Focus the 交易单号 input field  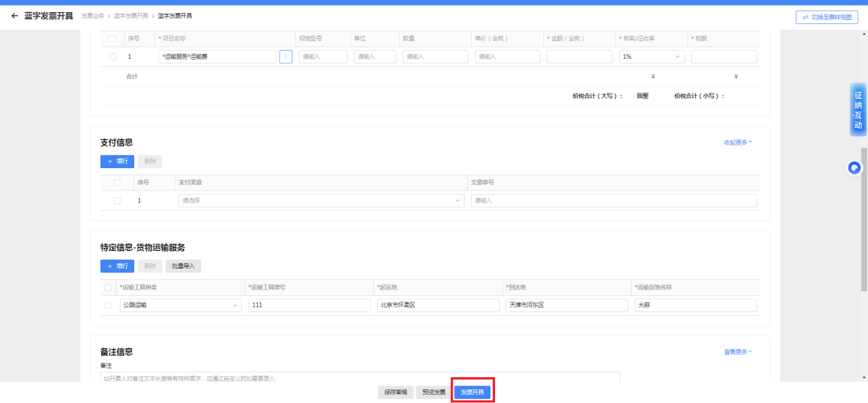coord(614,200)
